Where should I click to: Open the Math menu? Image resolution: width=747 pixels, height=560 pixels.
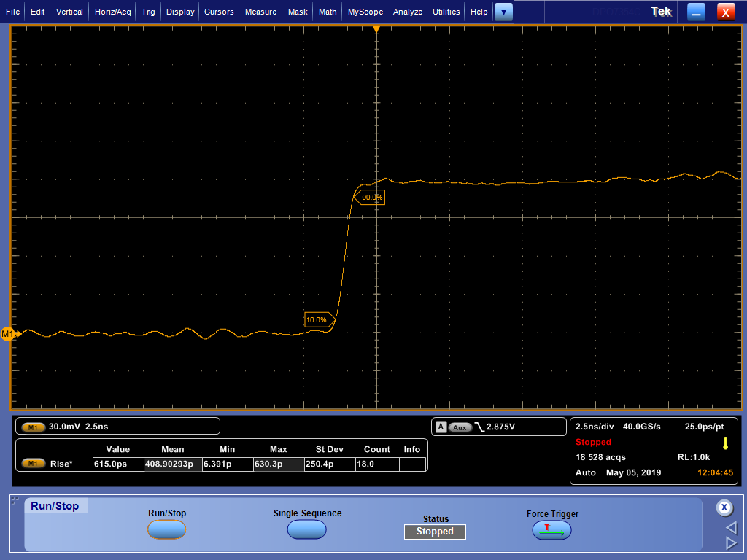click(x=328, y=12)
